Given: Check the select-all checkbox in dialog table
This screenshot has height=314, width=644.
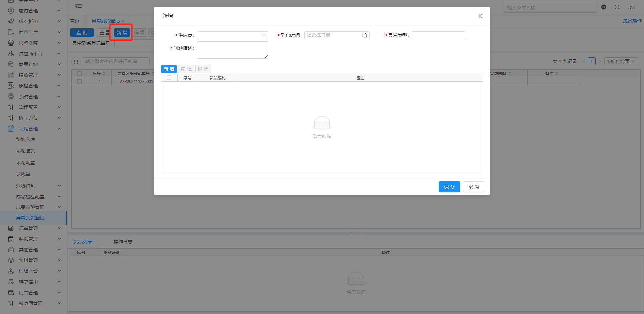Looking at the screenshot, I should (x=169, y=78).
